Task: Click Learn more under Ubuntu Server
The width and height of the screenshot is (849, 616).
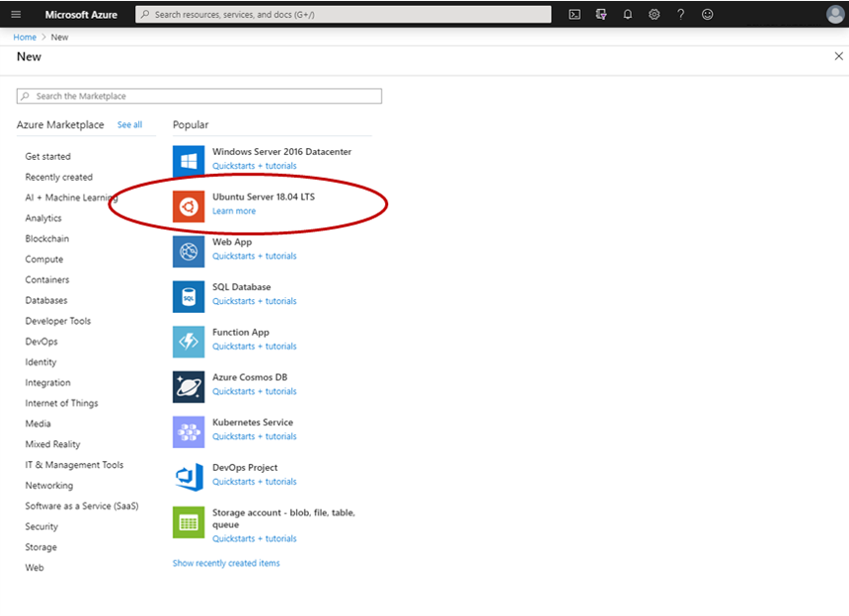Action: pyautogui.click(x=234, y=211)
